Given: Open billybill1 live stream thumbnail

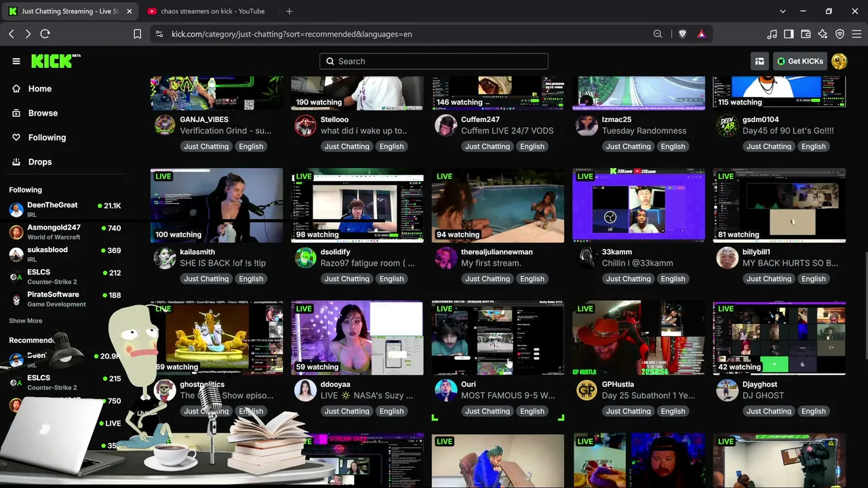Looking at the screenshot, I should [779, 205].
